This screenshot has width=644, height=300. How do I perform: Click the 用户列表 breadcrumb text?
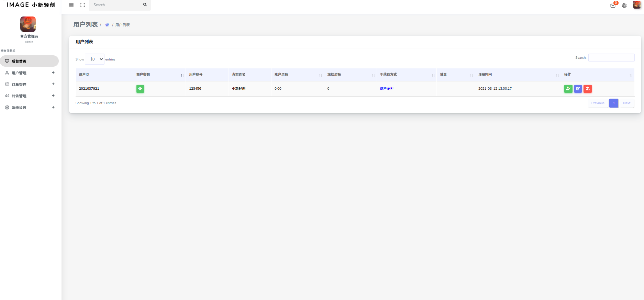point(122,25)
